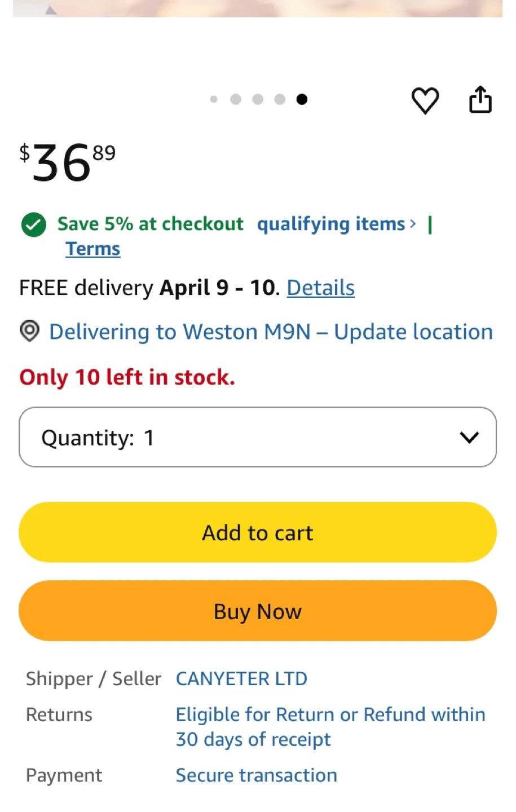
Task: Tap the heart wishlist icon
Action: tap(425, 101)
